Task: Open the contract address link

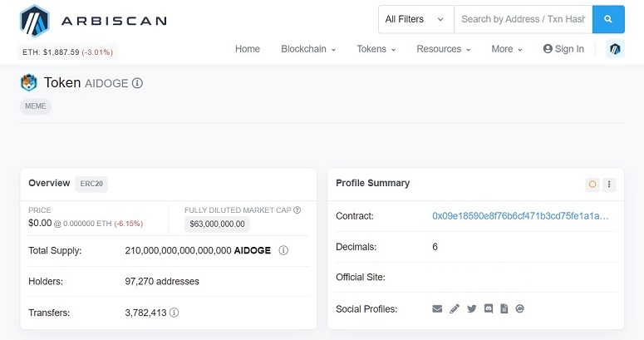Action: click(x=520, y=216)
